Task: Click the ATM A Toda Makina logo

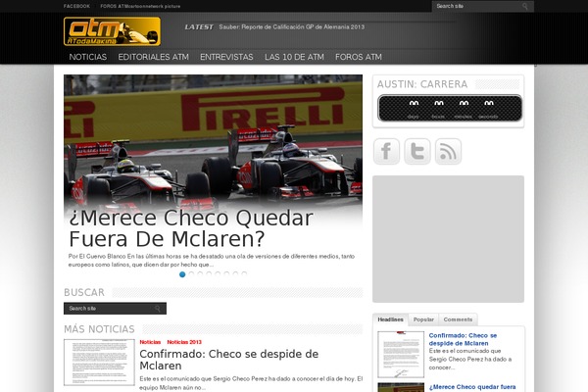Action: pos(112,31)
